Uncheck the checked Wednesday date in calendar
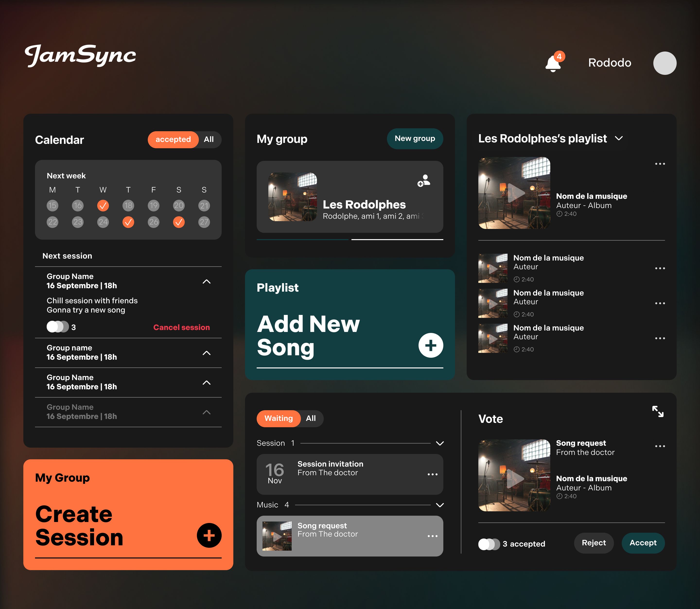 103,205
